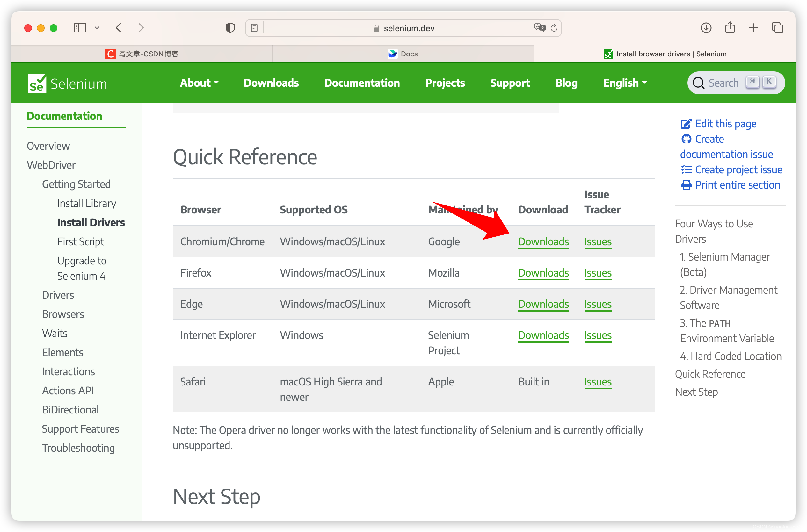Open privacy report shield icon

point(230,27)
